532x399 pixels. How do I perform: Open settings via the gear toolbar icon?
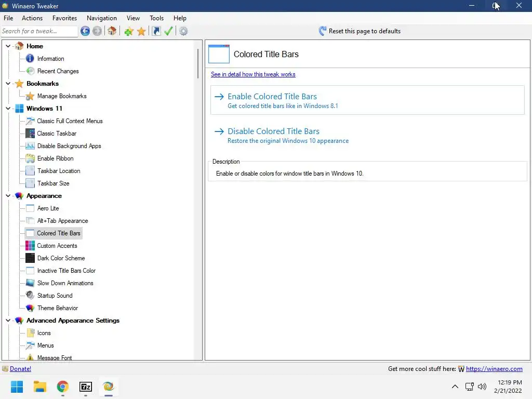[x=183, y=31]
